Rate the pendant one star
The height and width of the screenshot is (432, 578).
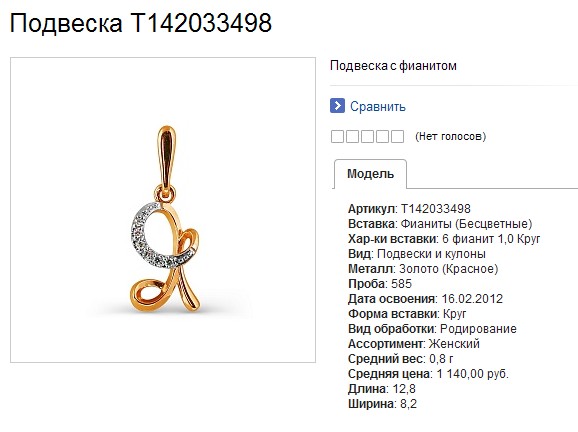click(x=337, y=136)
